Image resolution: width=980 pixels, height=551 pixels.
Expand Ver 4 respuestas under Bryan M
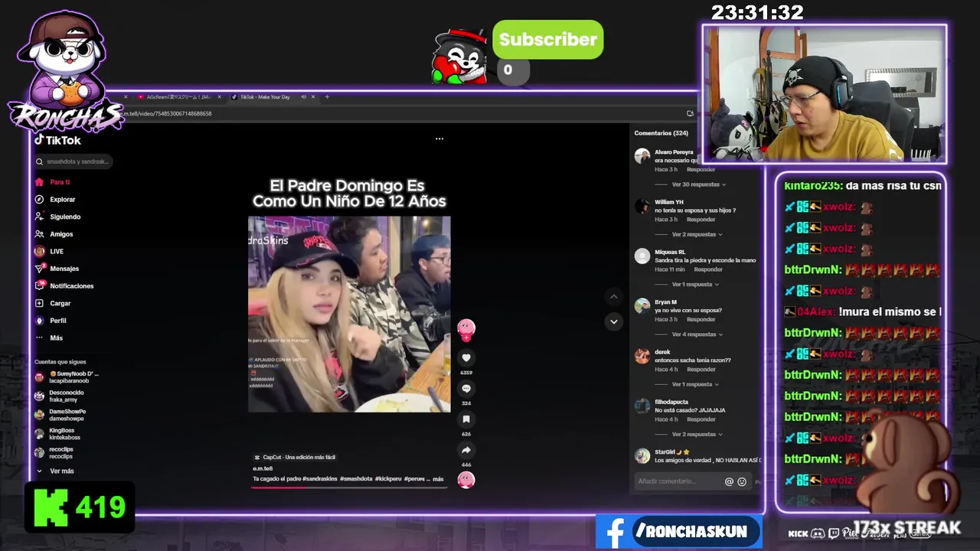click(697, 334)
